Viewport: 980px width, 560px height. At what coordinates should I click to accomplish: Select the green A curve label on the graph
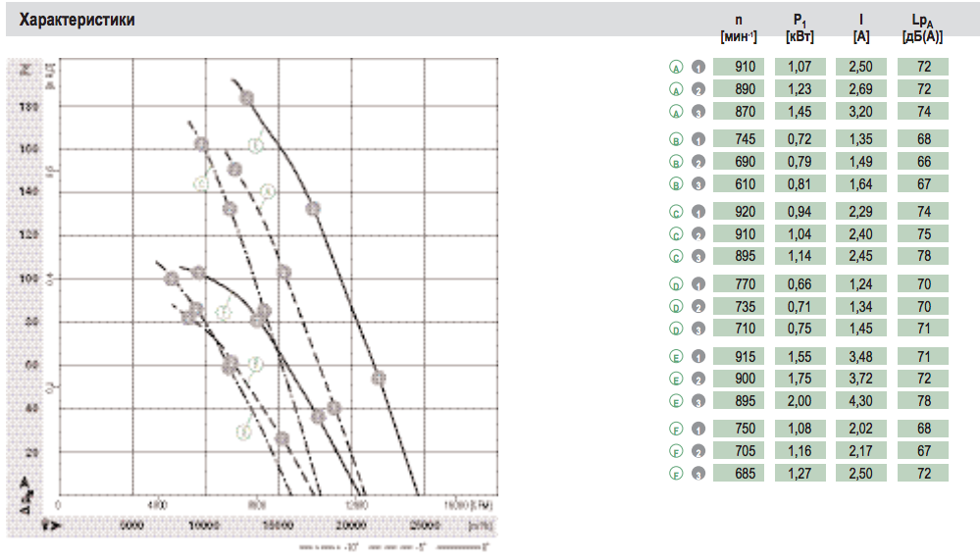268,192
